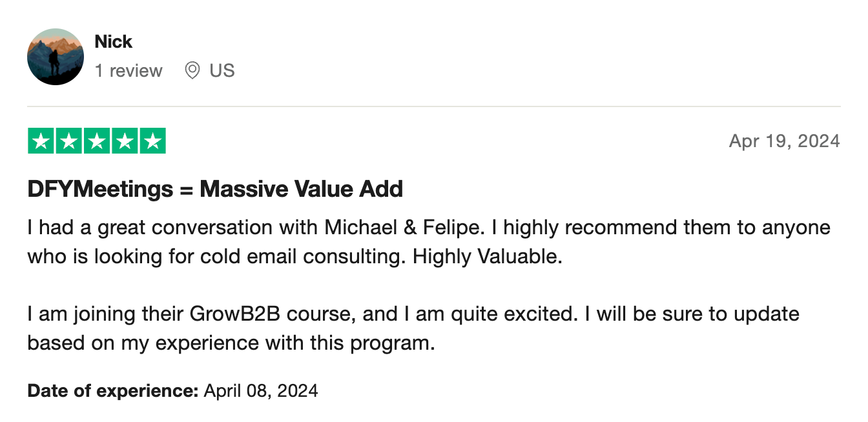View the "1 review" count
Image resolution: width=868 pixels, height=422 pixels.
click(x=129, y=70)
